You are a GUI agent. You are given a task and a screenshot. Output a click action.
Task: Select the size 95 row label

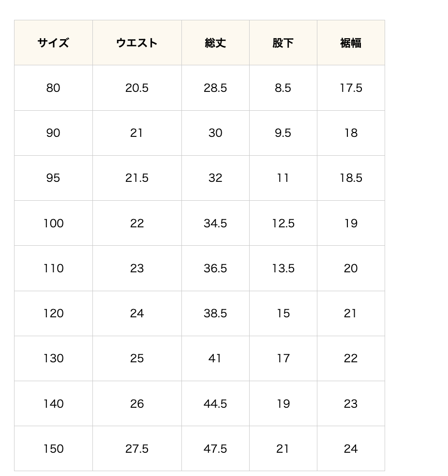point(53,178)
